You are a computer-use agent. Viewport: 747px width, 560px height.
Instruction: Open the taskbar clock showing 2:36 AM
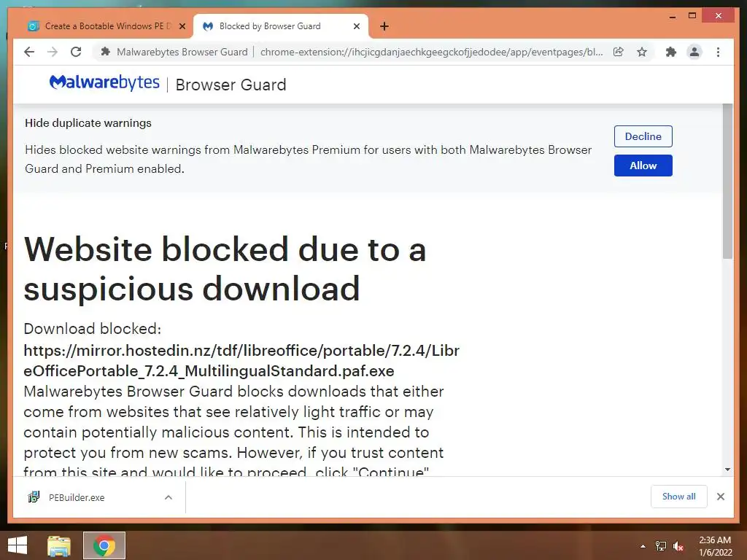715,546
